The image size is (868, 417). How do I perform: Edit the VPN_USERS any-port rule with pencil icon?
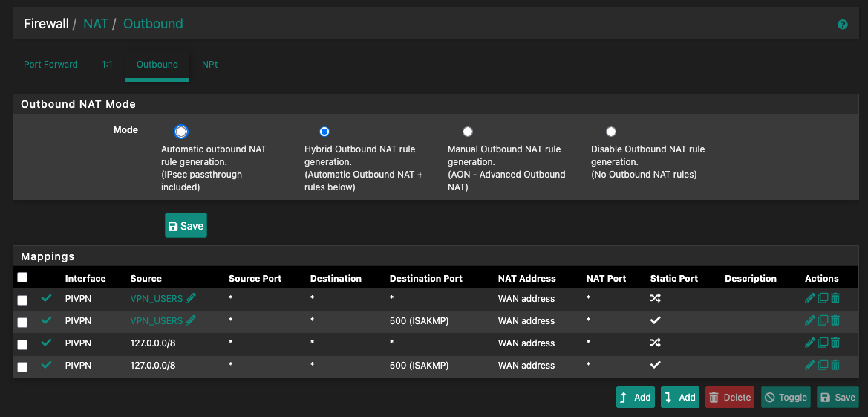point(809,298)
